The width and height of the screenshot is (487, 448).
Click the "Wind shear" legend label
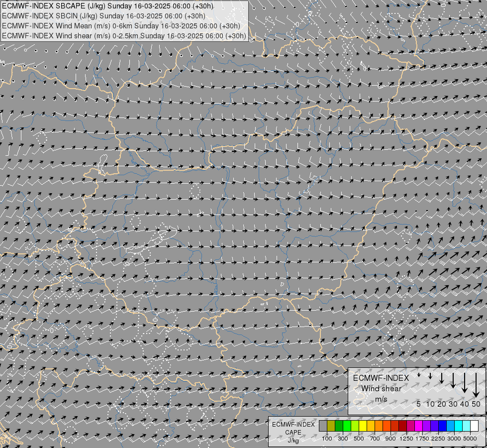pos(381,389)
